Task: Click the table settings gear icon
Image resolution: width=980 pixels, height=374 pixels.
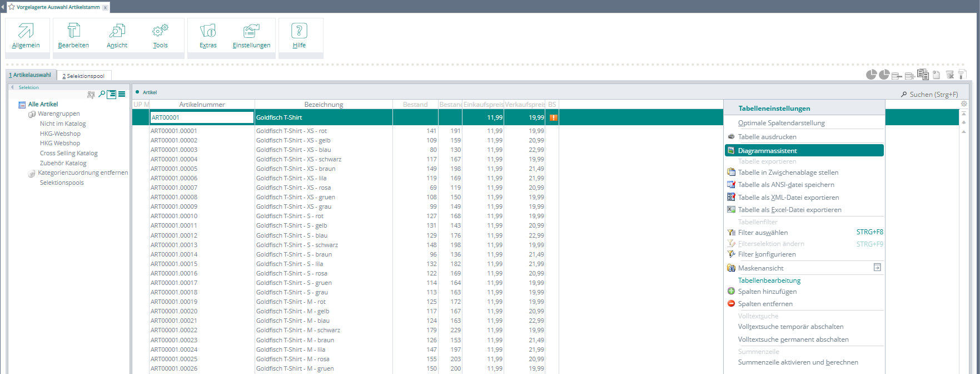Action: click(x=964, y=104)
